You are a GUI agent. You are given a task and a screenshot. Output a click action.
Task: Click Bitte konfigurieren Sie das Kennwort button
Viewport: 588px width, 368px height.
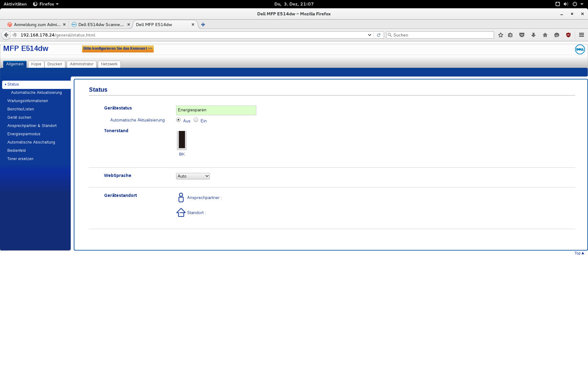point(118,49)
